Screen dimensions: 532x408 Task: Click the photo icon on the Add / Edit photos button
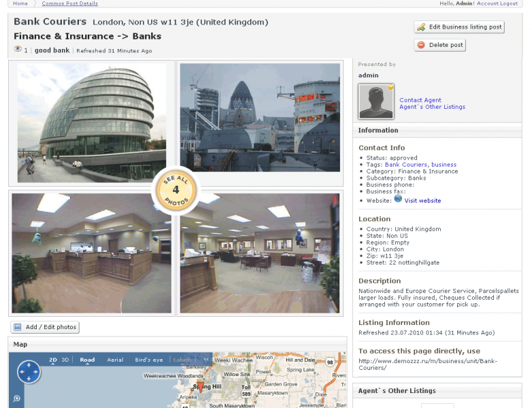(17, 327)
